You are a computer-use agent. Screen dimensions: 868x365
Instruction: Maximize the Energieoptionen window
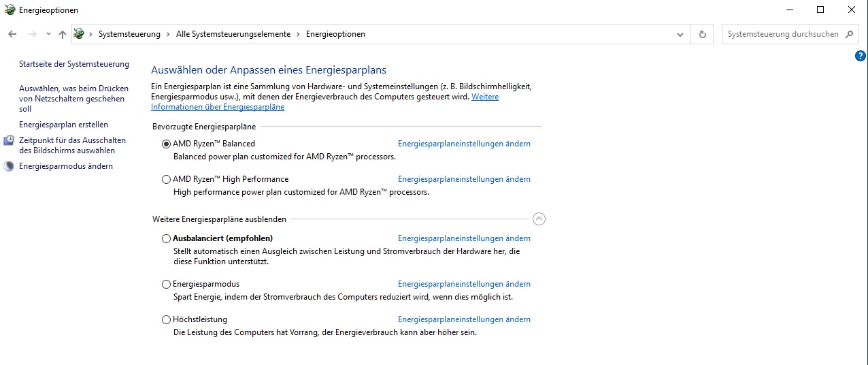(x=820, y=10)
